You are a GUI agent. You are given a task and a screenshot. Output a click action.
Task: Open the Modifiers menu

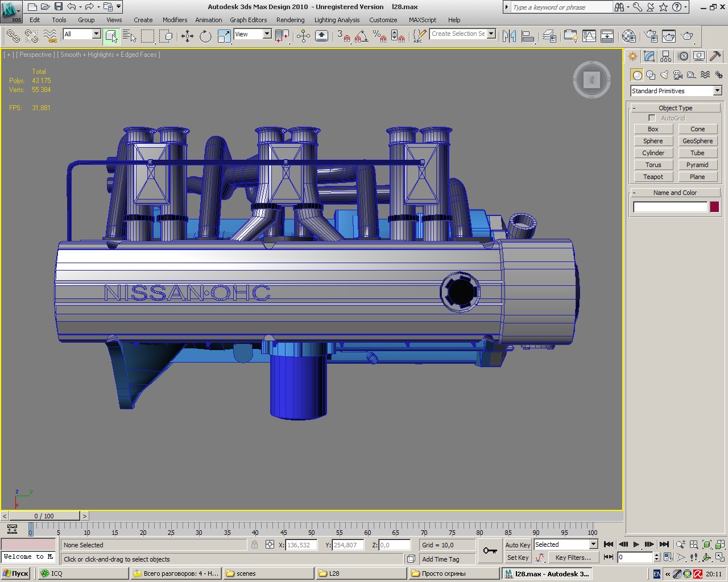tap(175, 20)
